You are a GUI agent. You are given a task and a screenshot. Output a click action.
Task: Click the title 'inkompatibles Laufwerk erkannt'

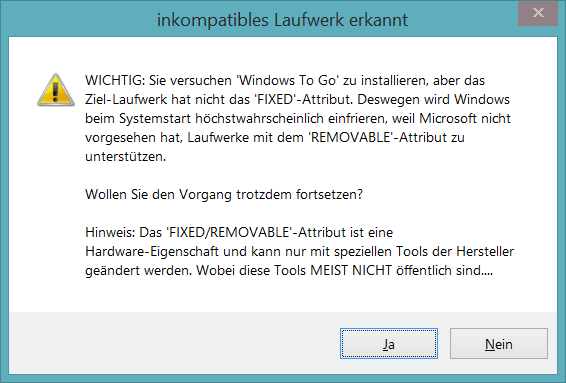click(x=282, y=20)
